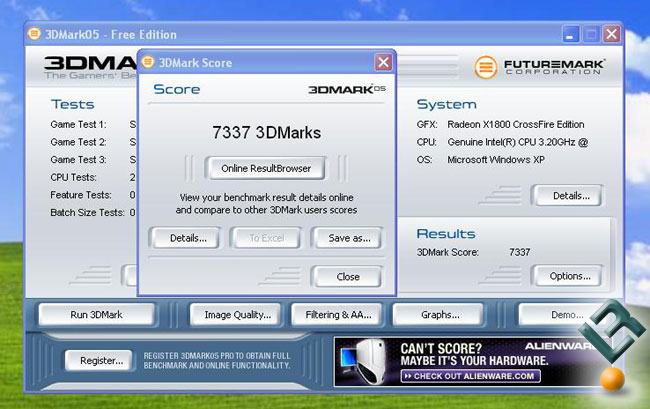Click the Feature Tests: label
The height and width of the screenshot is (409, 650).
(x=81, y=195)
